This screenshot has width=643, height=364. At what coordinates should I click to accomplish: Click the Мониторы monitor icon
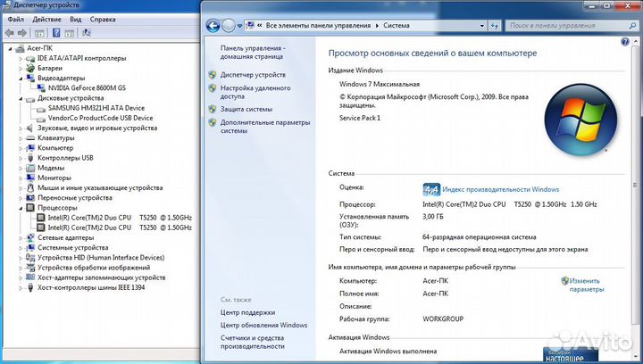click(x=30, y=178)
